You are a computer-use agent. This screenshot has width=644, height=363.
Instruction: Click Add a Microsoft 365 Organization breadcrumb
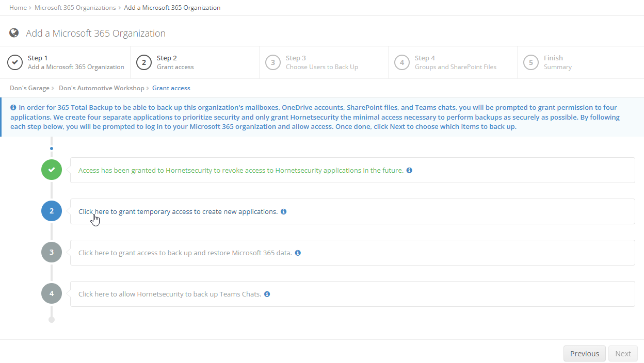172,8
